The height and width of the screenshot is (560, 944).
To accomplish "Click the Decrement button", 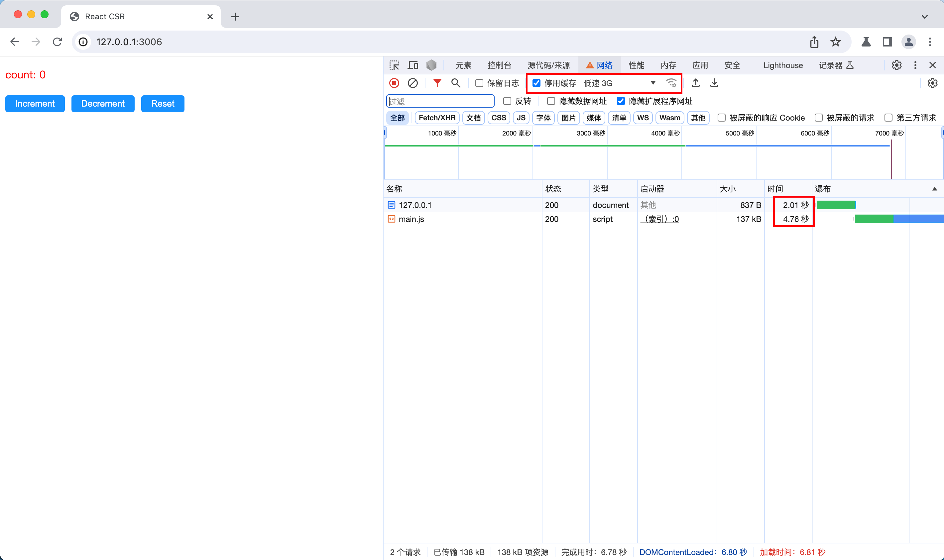I will [x=103, y=104].
